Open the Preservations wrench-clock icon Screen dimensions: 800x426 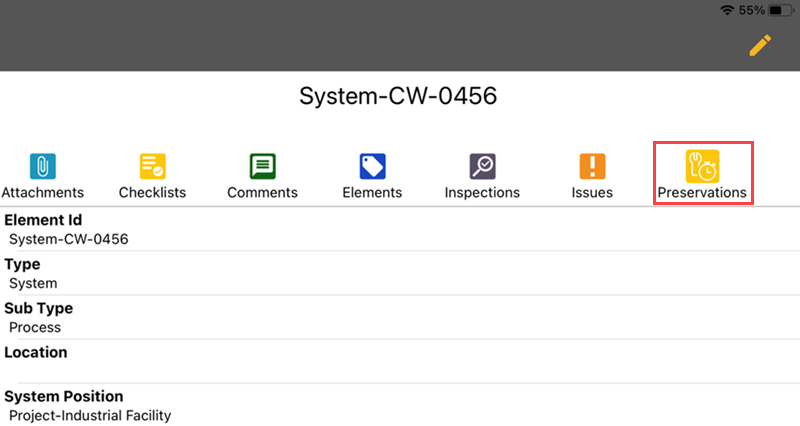702,166
